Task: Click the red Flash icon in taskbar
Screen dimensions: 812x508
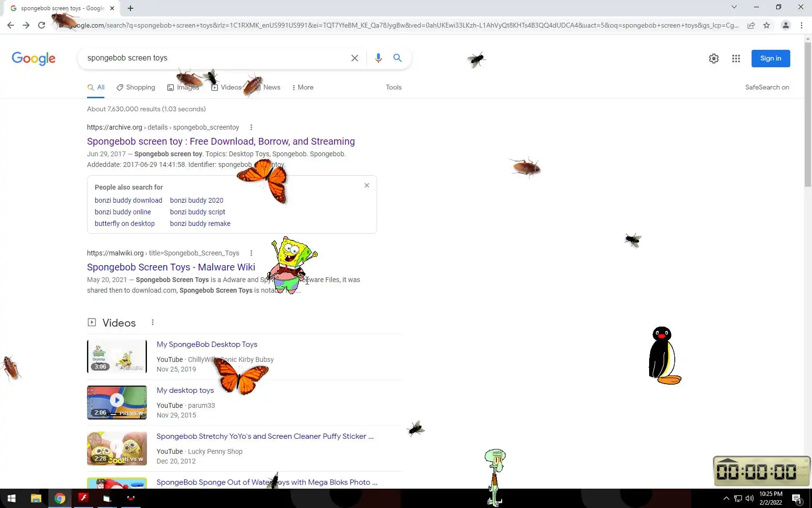Action: [84, 498]
